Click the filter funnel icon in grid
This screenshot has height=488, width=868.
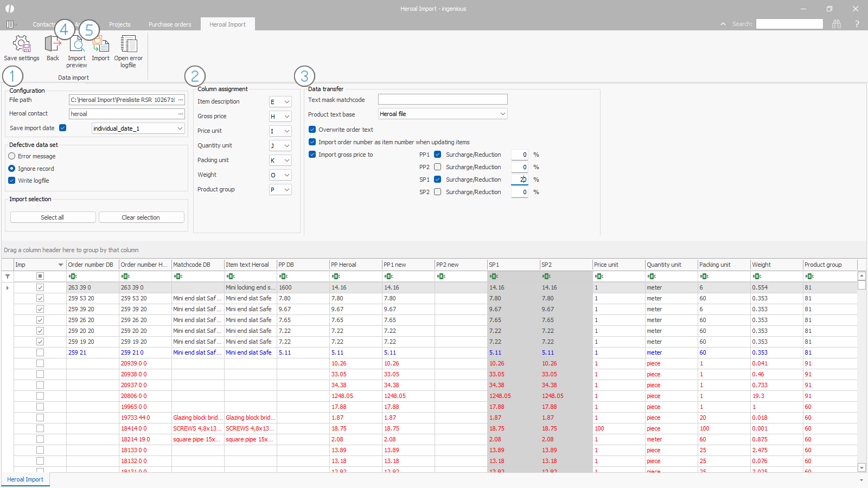[x=8, y=277]
